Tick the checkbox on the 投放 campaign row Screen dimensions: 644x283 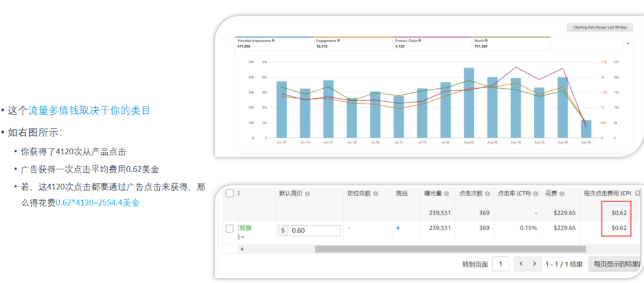click(230, 229)
